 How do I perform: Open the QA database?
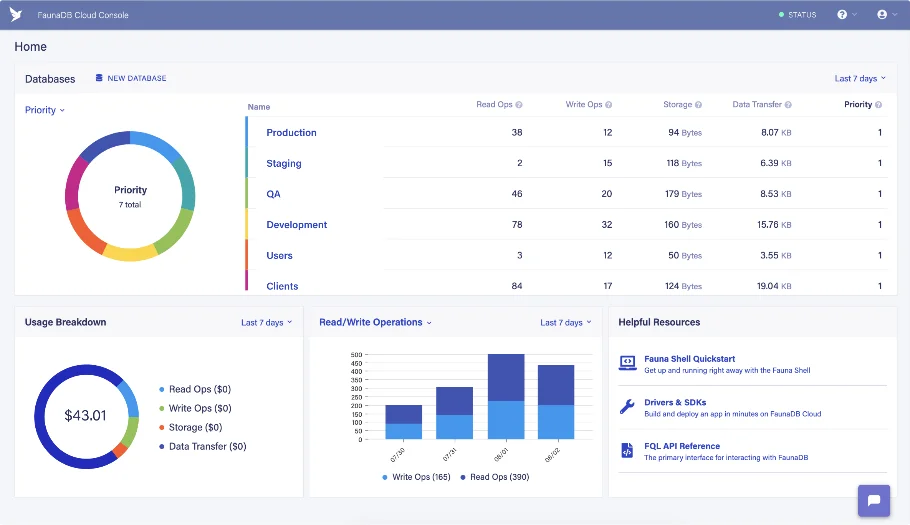pyautogui.click(x=273, y=194)
